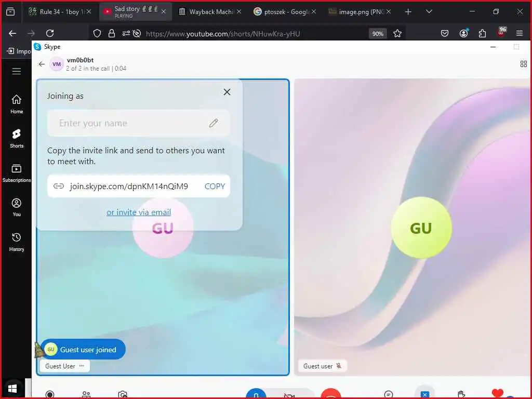
Task: Toggle the microphone mute button
Action: coord(256,394)
